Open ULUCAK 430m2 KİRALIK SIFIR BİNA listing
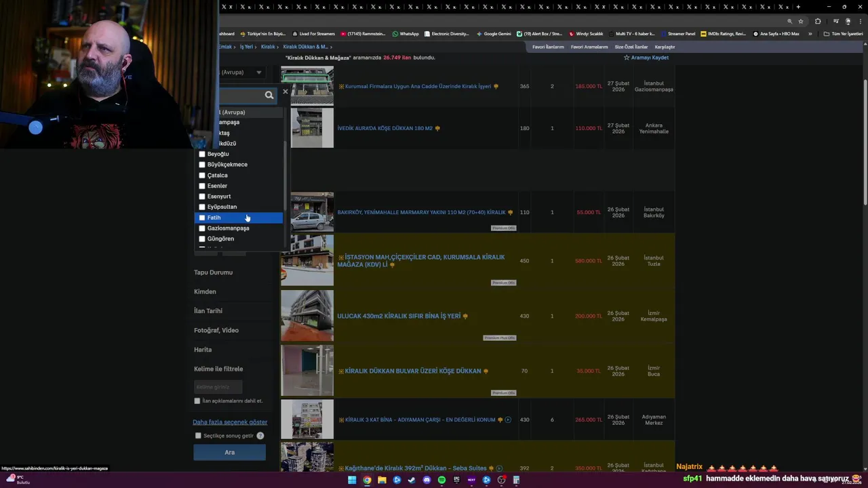 [399, 316]
